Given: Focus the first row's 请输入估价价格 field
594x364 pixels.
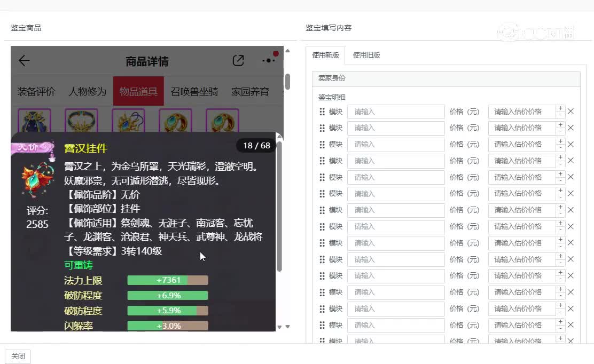Looking at the screenshot, I should point(522,112).
